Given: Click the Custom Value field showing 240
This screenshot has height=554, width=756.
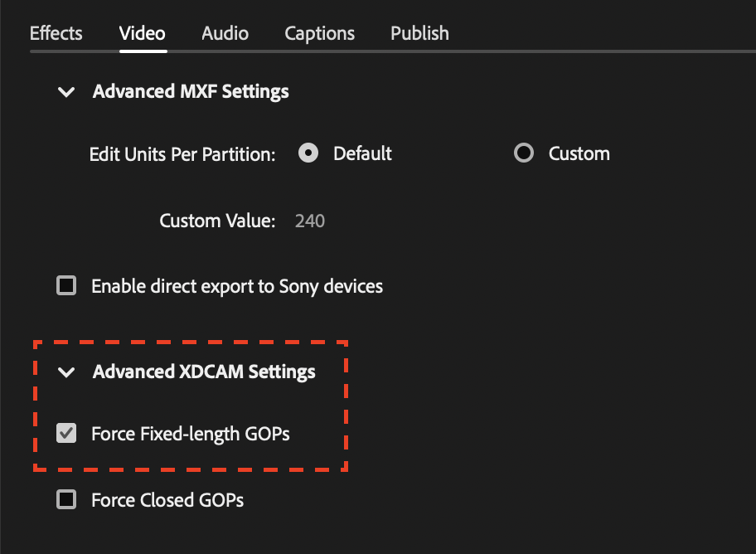Looking at the screenshot, I should pyautogui.click(x=308, y=221).
